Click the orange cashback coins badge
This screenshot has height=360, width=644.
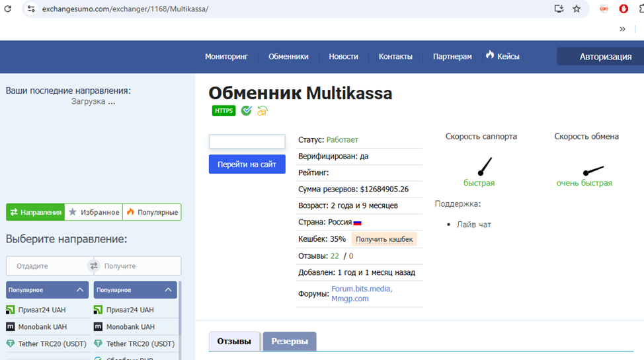[262, 111]
